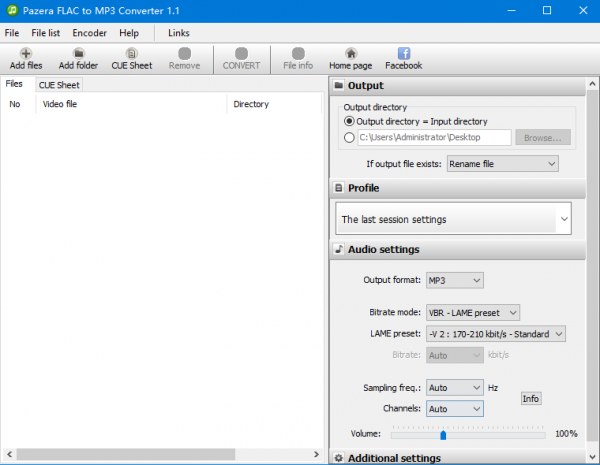
Task: Click the File info toolbar icon
Action: click(298, 53)
